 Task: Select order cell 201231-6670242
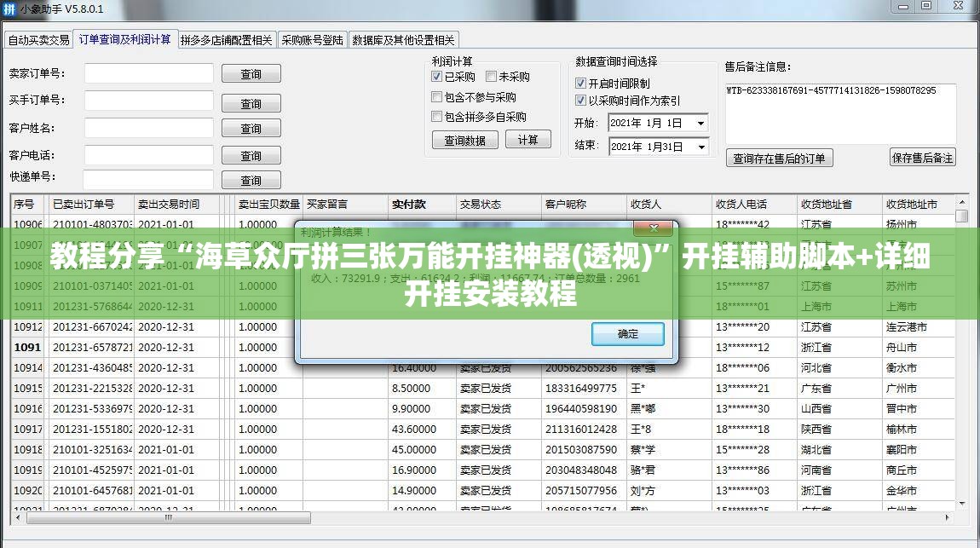point(92,326)
